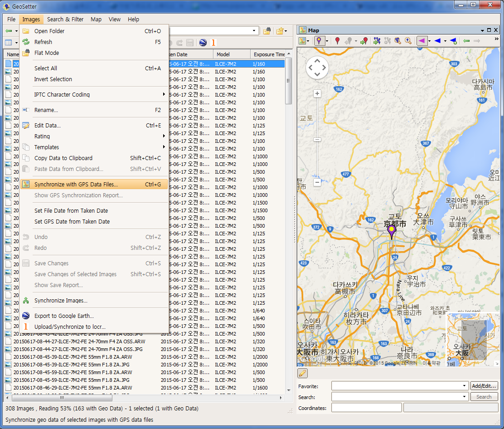The image size is (504, 429).
Task: Open the map type dropdown arrow
Action: 309,41
